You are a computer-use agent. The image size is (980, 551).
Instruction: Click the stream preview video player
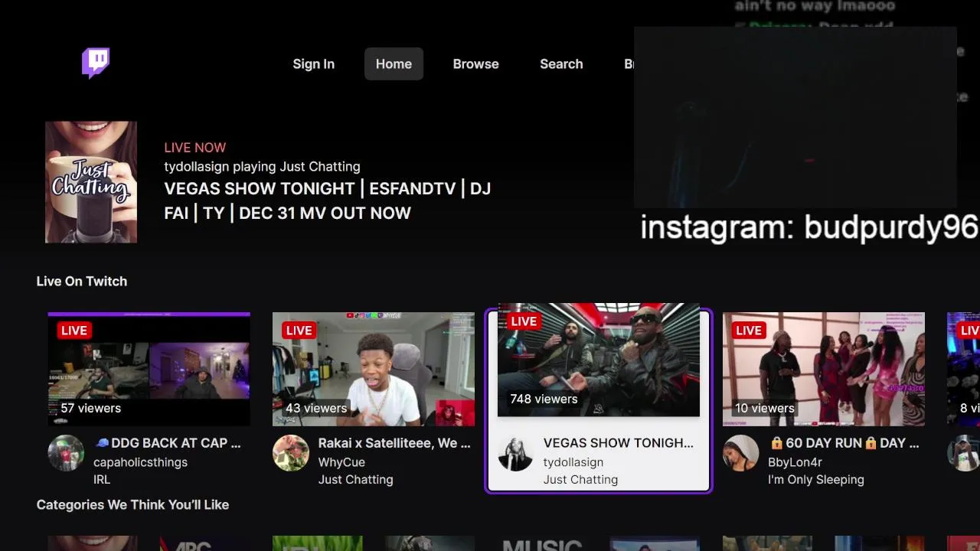click(x=795, y=118)
